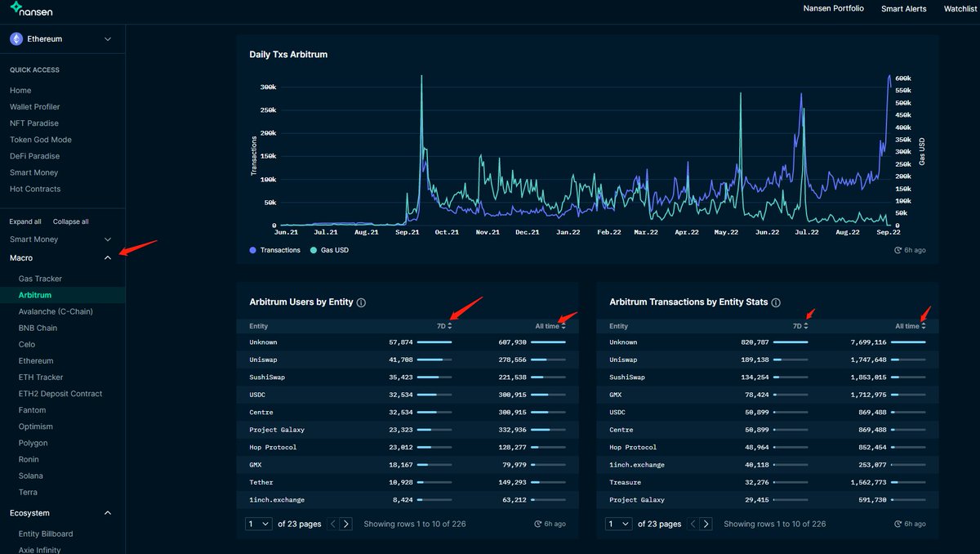Open Polygon dashboard

coord(33,443)
